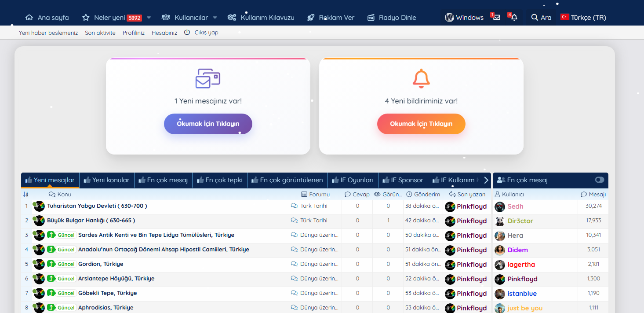The width and height of the screenshot is (644, 313).
Task: Click Didem's avatar in the top posters list
Action: click(500, 250)
